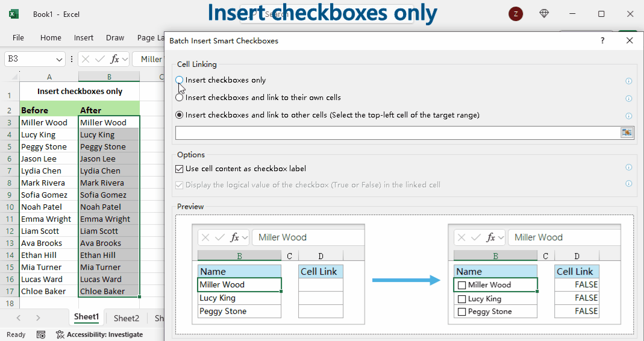Click the left preview 'Before' thumbnail
Screen dimensions: 644x341
click(278, 274)
